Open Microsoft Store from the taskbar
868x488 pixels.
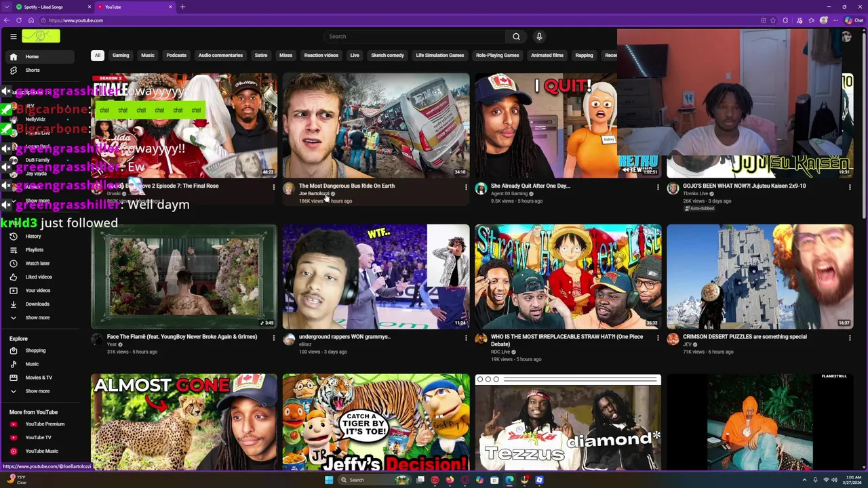[494, 480]
